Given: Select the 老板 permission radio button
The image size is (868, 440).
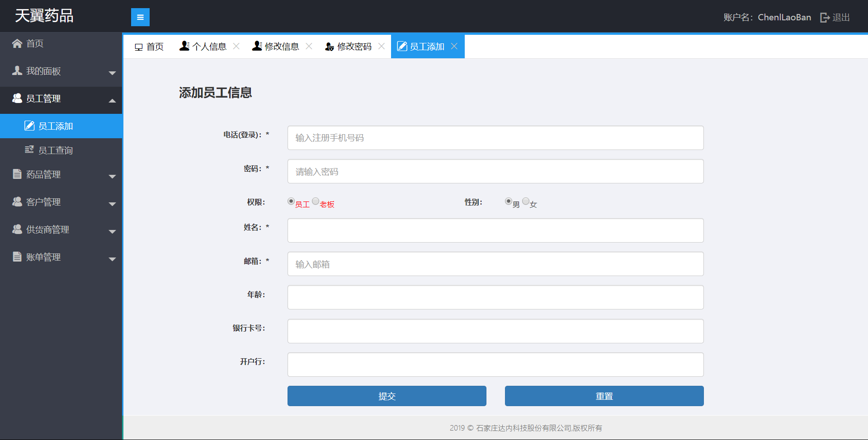Looking at the screenshot, I should click(316, 201).
